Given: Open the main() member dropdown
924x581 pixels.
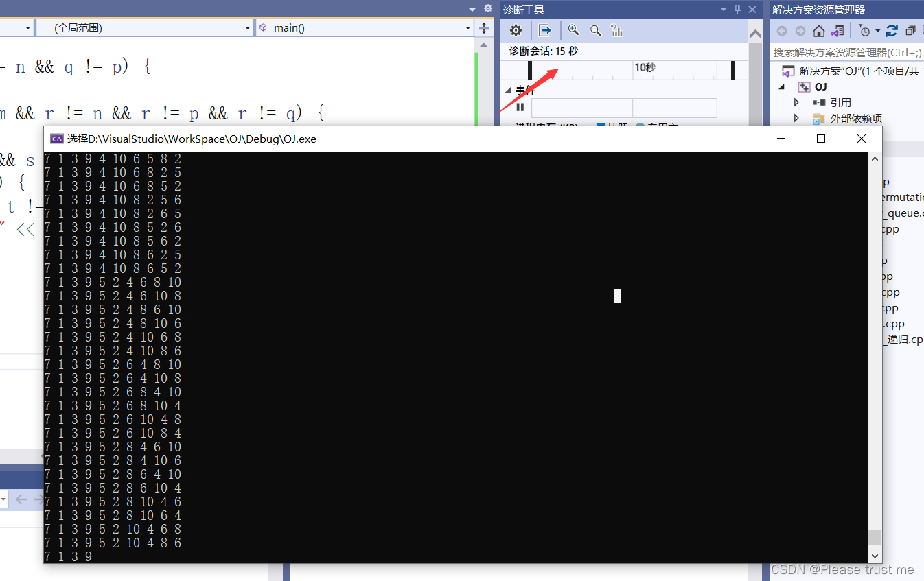Looking at the screenshot, I should [x=365, y=28].
